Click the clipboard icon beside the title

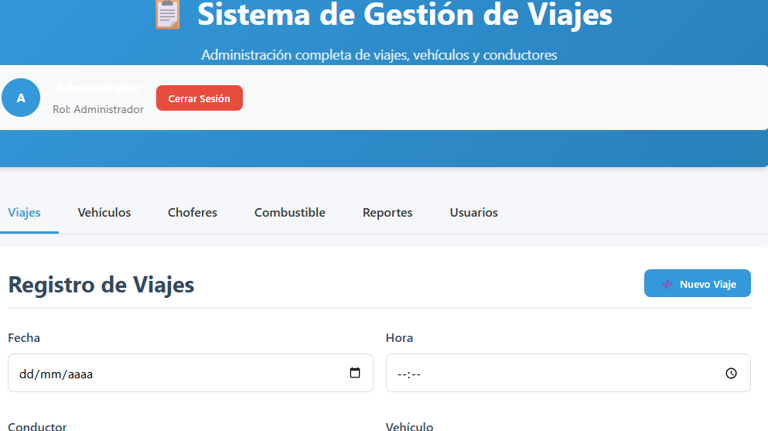(x=168, y=15)
